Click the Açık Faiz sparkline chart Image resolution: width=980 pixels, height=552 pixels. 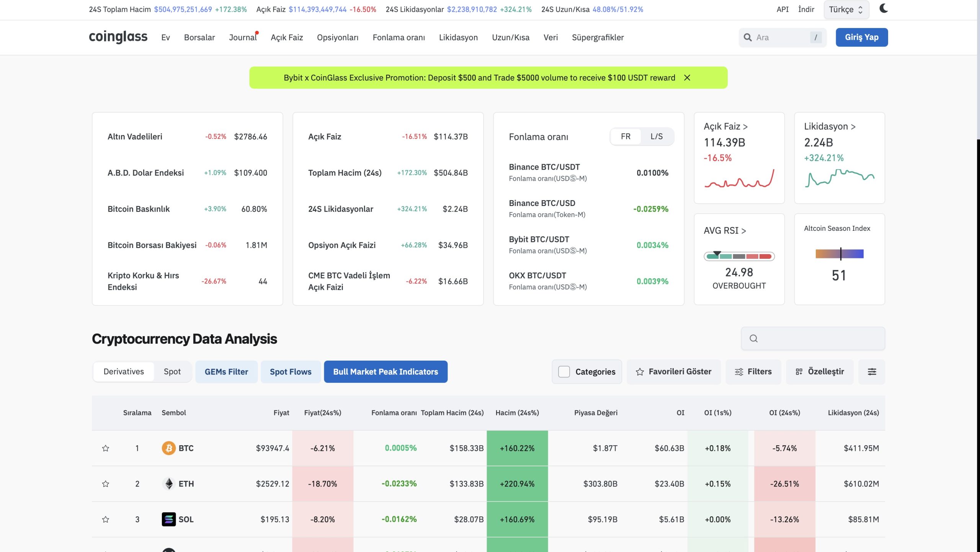739,179
